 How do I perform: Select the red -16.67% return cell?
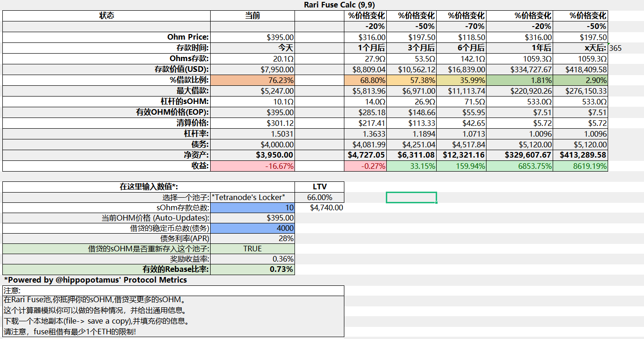(253, 166)
